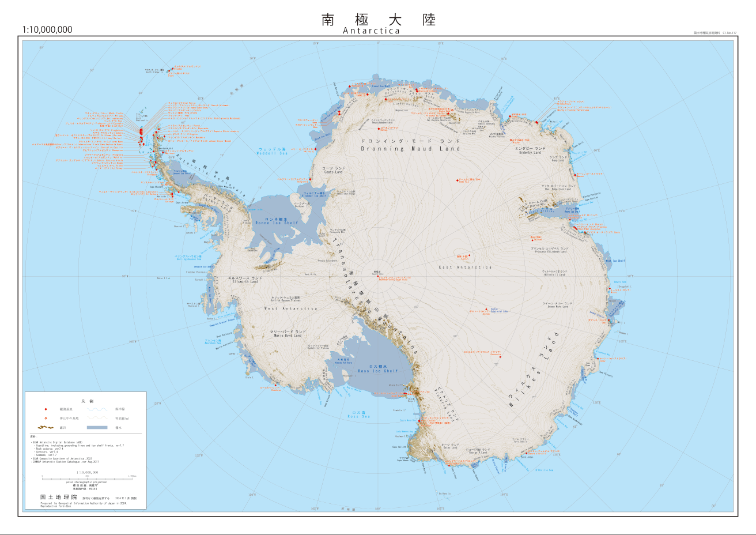Select the blue ice shelf color swatch in legend
The width and height of the screenshot is (756, 535).
pos(97,427)
